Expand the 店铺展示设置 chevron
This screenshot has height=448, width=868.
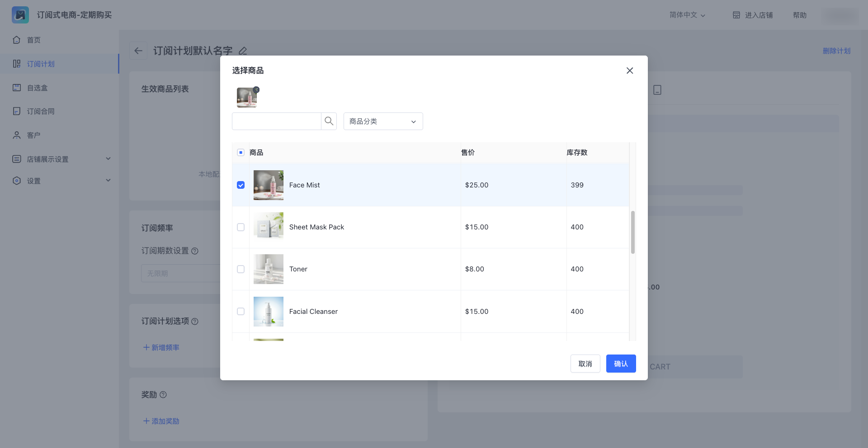coord(108,159)
